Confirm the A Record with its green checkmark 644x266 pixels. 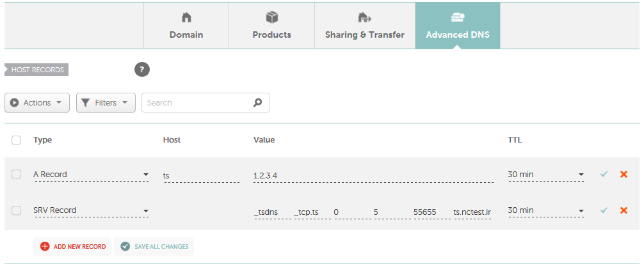604,175
